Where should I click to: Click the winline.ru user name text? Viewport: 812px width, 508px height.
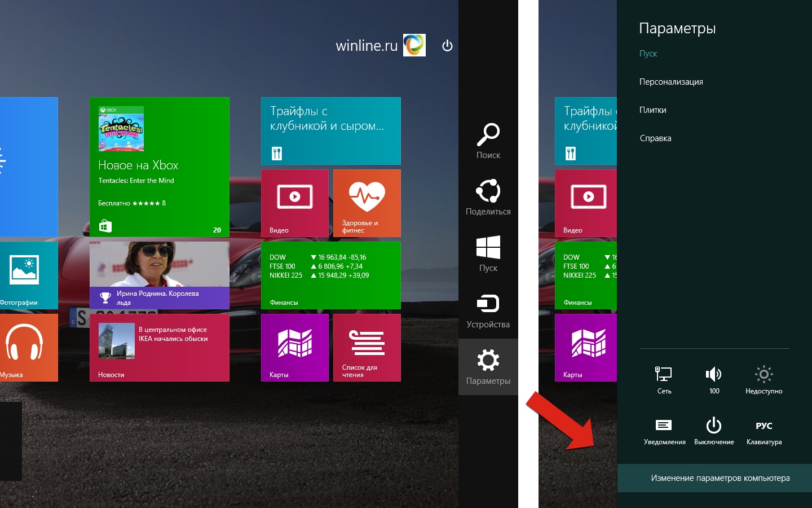pos(367,46)
